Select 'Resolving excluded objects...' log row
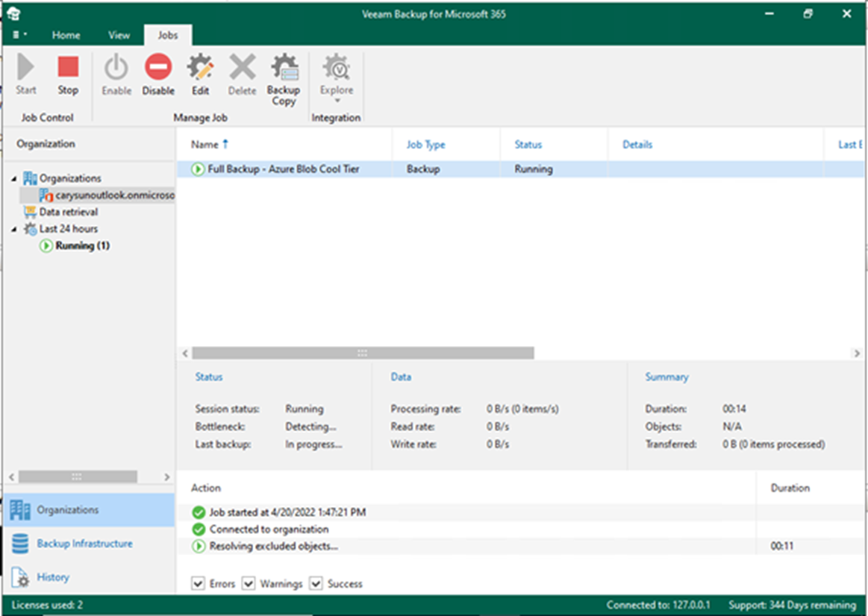Image resolution: width=868 pixels, height=616 pixels. tap(520, 547)
